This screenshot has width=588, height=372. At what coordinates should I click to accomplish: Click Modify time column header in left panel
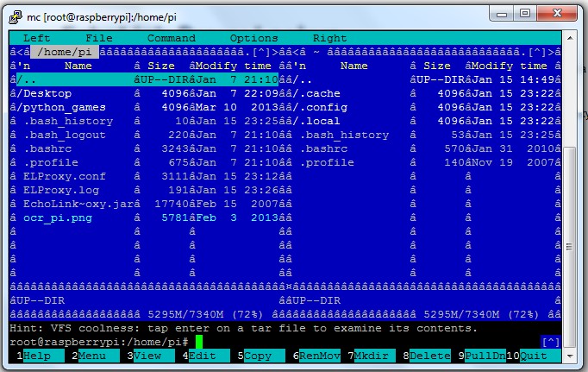coord(234,66)
